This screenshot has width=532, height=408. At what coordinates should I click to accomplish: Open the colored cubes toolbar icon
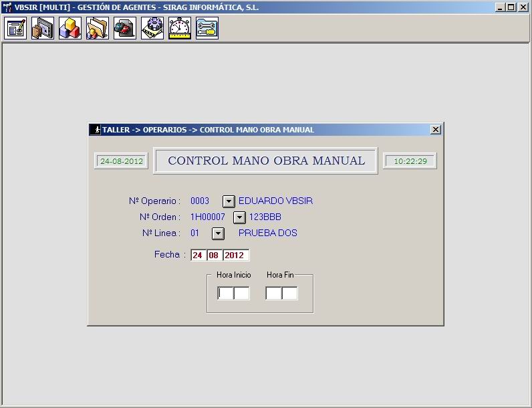[x=70, y=28]
